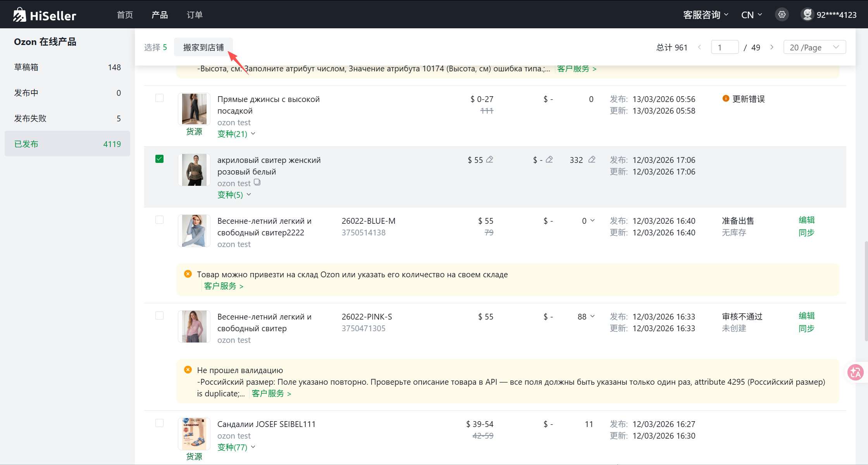Open the settings gear icon
Image resolution: width=868 pixels, height=465 pixels.
[782, 15]
